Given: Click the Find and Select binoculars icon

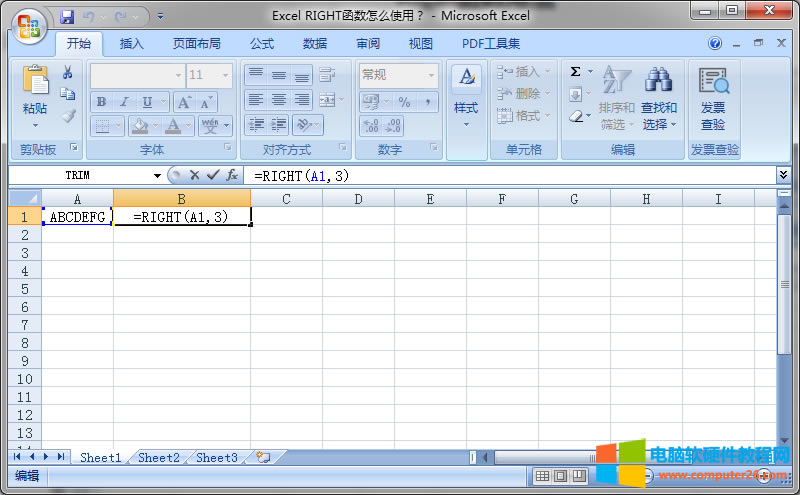Looking at the screenshot, I should click(x=658, y=82).
